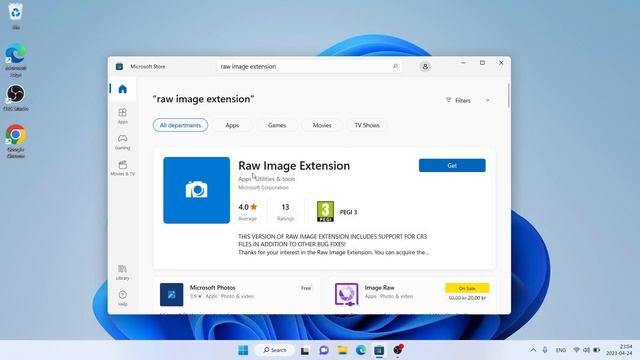Click the PEGI 3 rating badge
The height and width of the screenshot is (360, 640).
point(325,211)
